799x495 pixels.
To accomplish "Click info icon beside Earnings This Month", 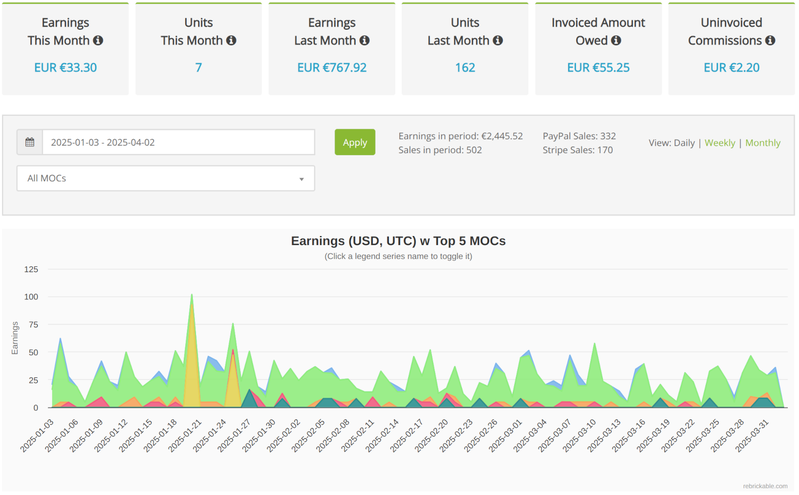I will click(x=98, y=41).
